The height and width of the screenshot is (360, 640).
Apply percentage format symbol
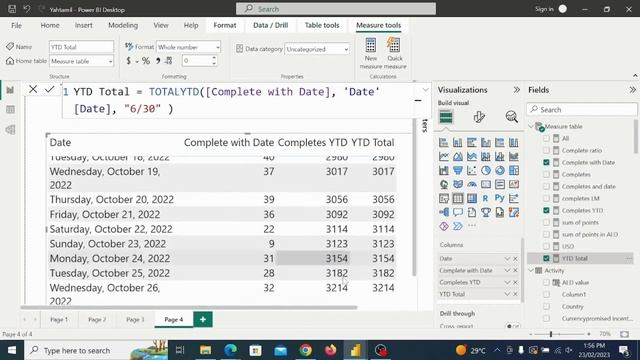click(146, 61)
